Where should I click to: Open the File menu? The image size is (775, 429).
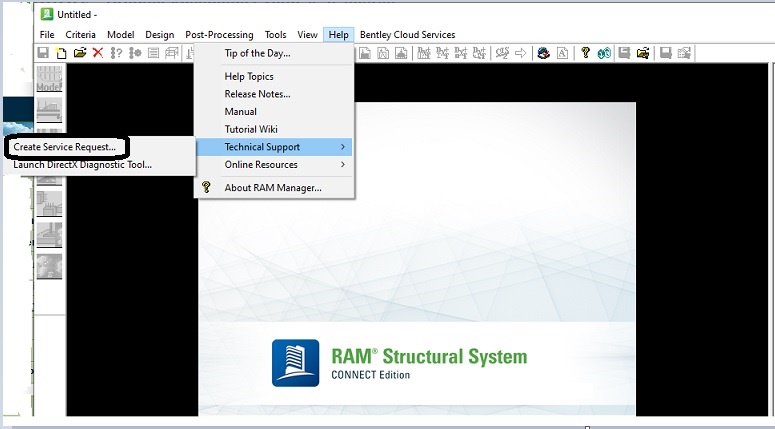[x=47, y=35]
